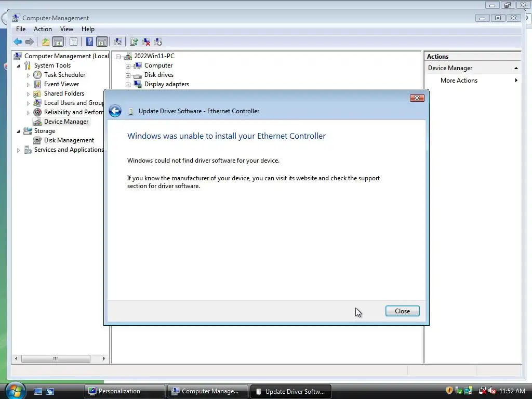Click the 'Windows was unable to install' heading

[227, 136]
